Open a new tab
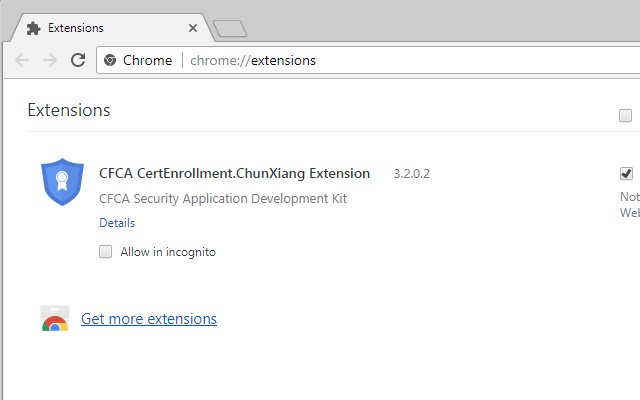Viewport: 640px width, 400px height. (x=230, y=29)
